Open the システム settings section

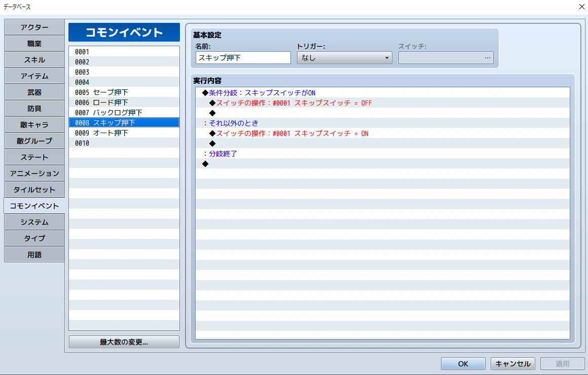(34, 222)
